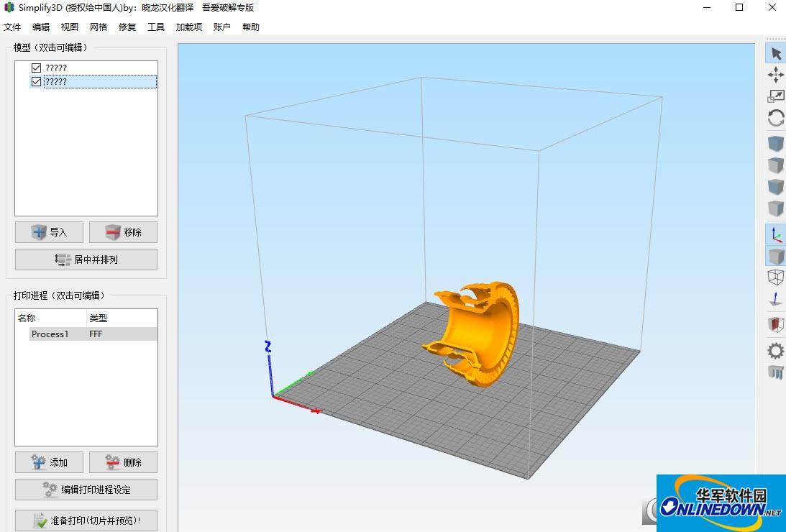Switch to front view cube icon
The height and width of the screenshot is (532, 786).
point(775,186)
